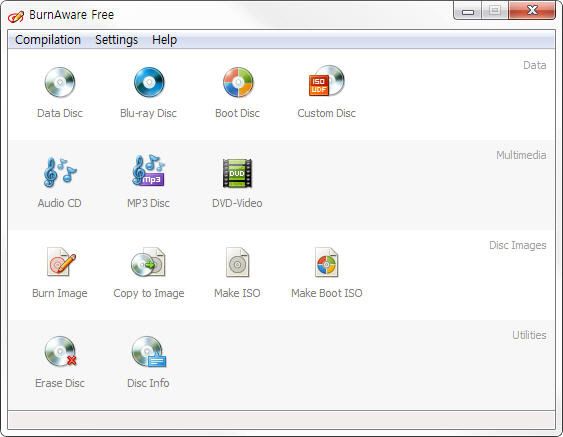
Task: Click the BurnAware app icon in title bar
Action: [x=16, y=16]
